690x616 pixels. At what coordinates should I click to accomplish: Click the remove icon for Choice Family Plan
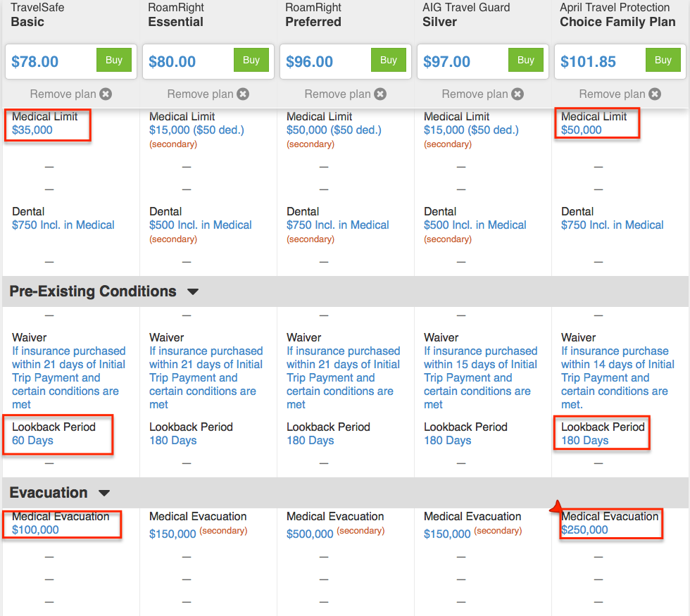pyautogui.click(x=655, y=94)
